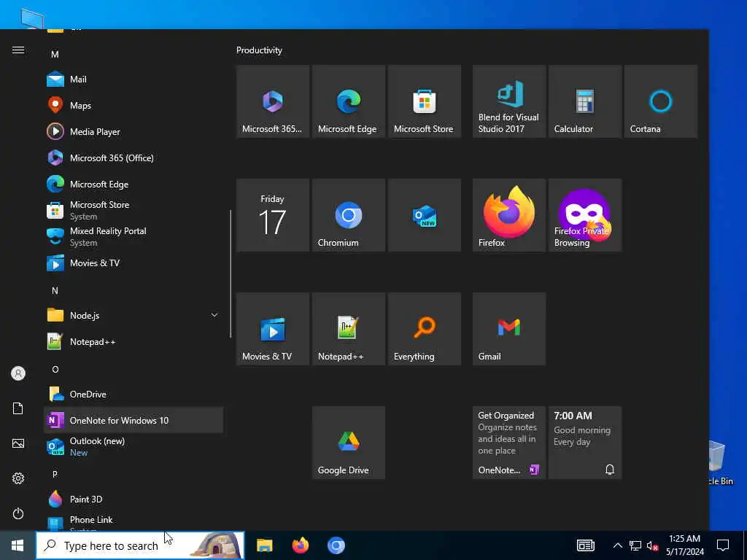This screenshot has width=747, height=560.
Task: Launch Maps from the app list
Action: click(x=133, y=105)
